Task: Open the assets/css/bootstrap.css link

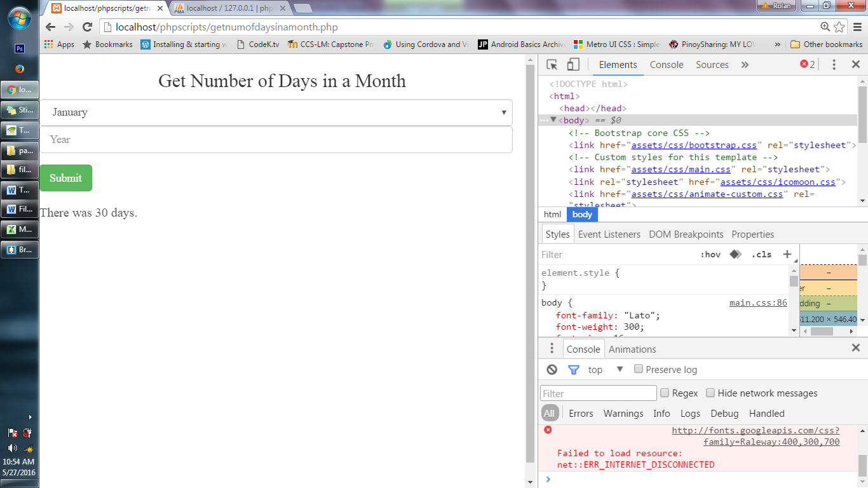Action: point(694,145)
